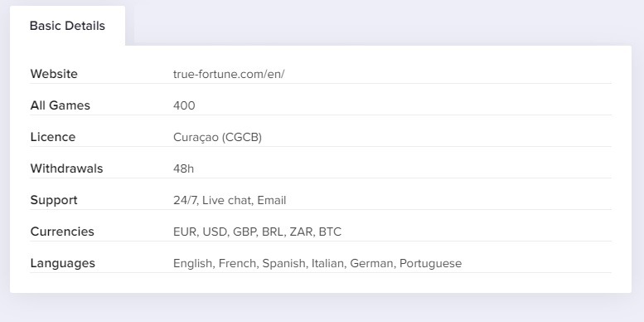Click Spanish in the languages list
Image resolution: width=644 pixels, height=322 pixels.
point(283,264)
